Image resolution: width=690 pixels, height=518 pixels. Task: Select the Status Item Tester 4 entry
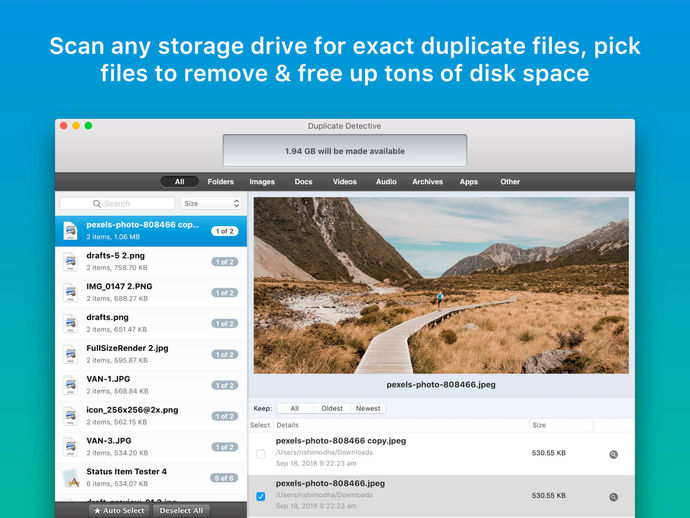click(x=151, y=478)
